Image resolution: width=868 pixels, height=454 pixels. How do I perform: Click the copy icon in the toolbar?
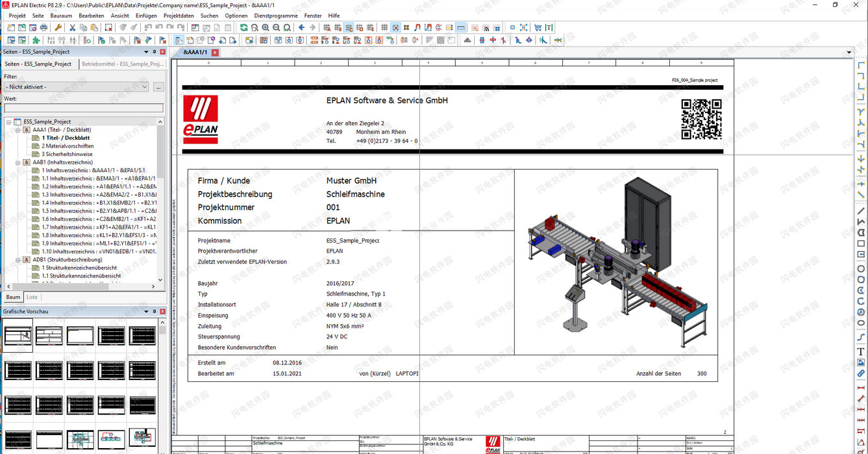(83, 28)
